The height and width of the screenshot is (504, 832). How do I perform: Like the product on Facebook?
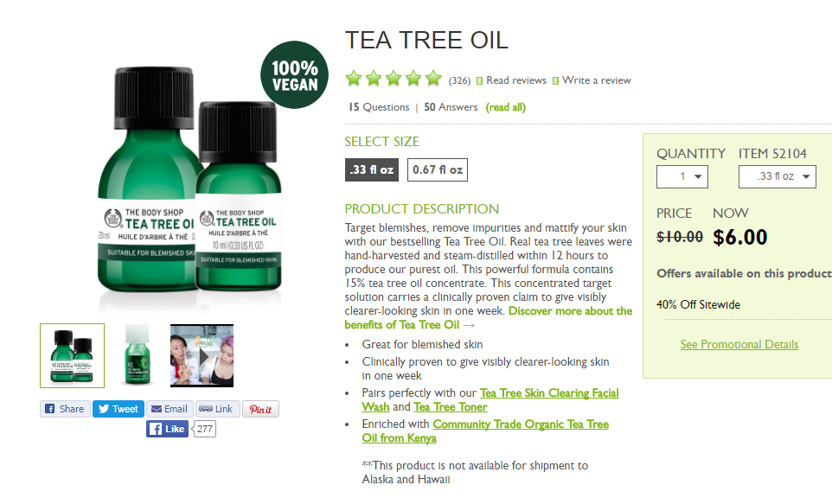[x=167, y=429]
